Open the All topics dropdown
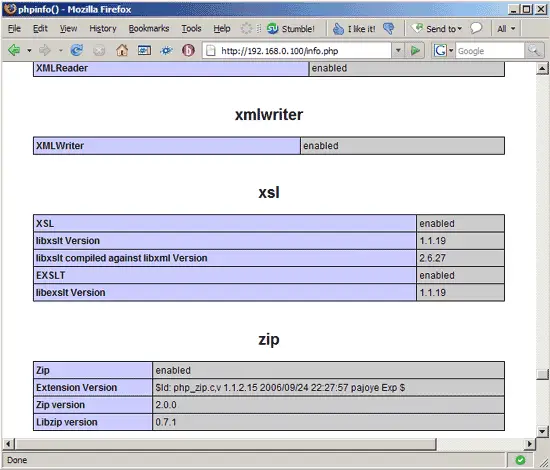The height and width of the screenshot is (470, 550). [x=506, y=29]
